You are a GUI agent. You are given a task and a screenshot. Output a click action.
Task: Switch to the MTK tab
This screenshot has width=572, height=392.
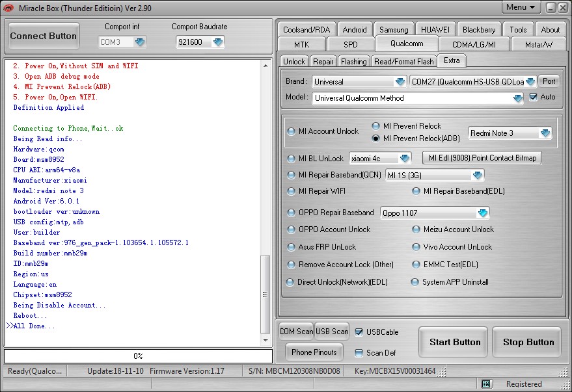point(301,44)
